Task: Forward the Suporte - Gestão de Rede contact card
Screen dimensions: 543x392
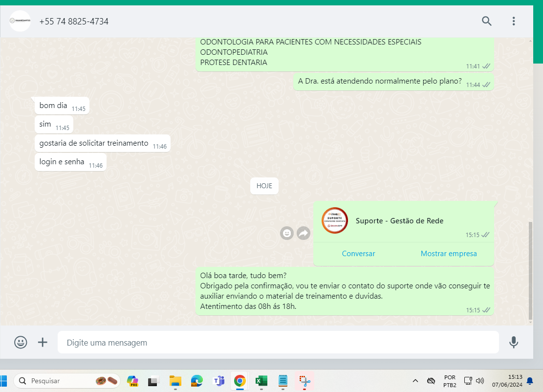Action: (x=304, y=233)
